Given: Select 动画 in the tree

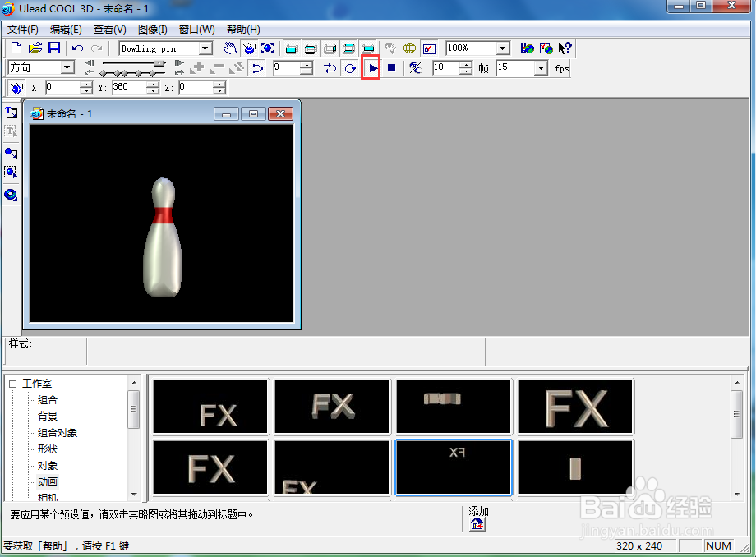Looking at the screenshot, I should 48,482.
